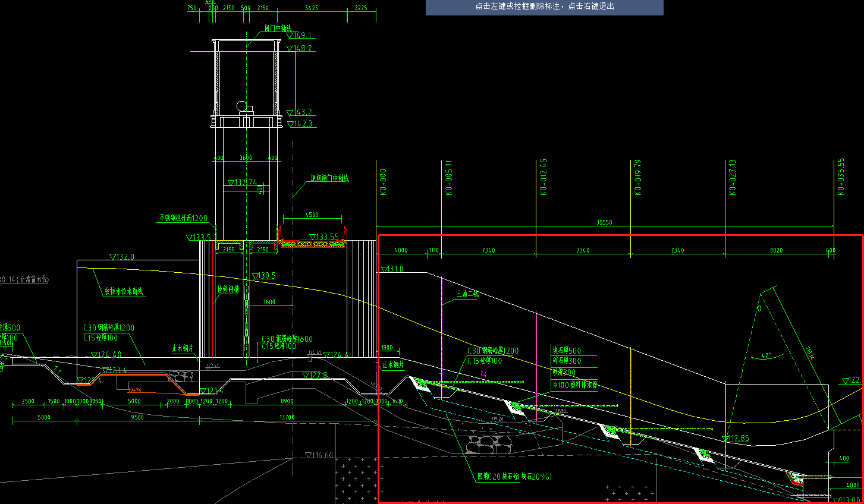Click the 碎石厚300 annotation
This screenshot has height=504, width=864.
pyautogui.click(x=567, y=361)
